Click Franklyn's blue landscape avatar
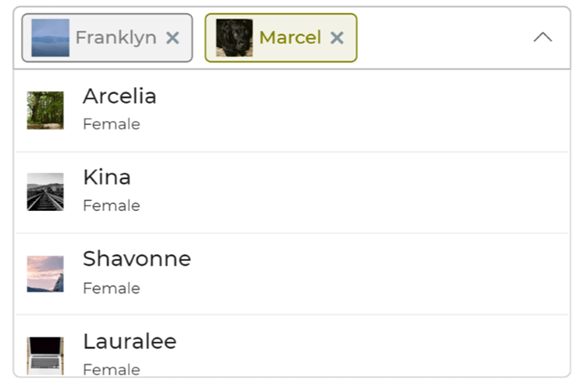Viewport: 588px width, 392px height. (50, 38)
